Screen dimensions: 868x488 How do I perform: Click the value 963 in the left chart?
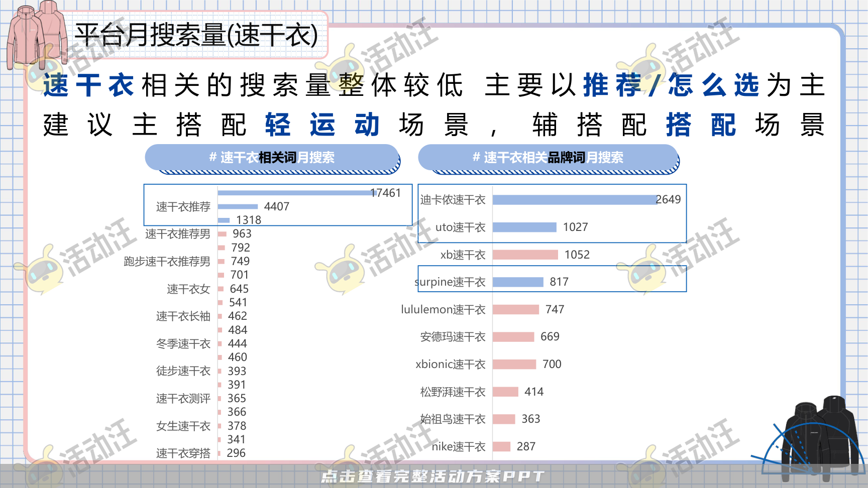242,234
